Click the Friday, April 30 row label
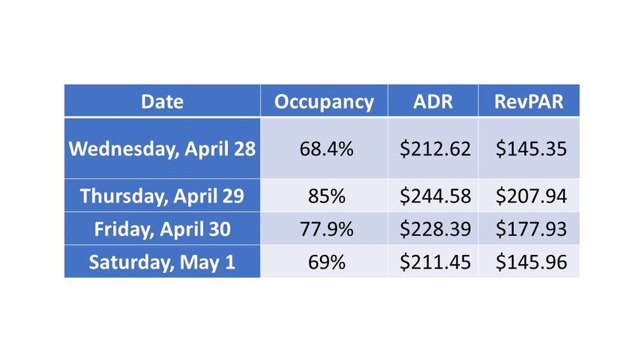 tap(162, 229)
